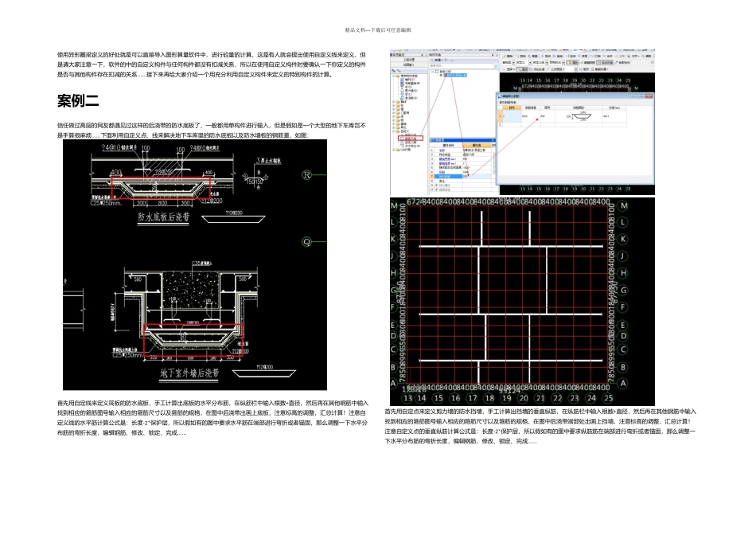Expand the CAD识别 folder in module tree

pyautogui.click(x=393, y=150)
